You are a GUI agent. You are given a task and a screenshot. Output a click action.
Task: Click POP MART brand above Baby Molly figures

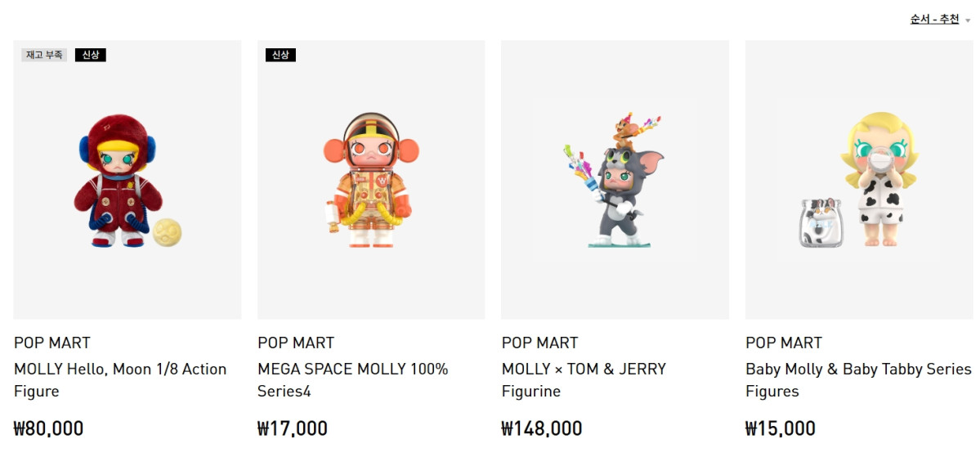click(x=784, y=343)
